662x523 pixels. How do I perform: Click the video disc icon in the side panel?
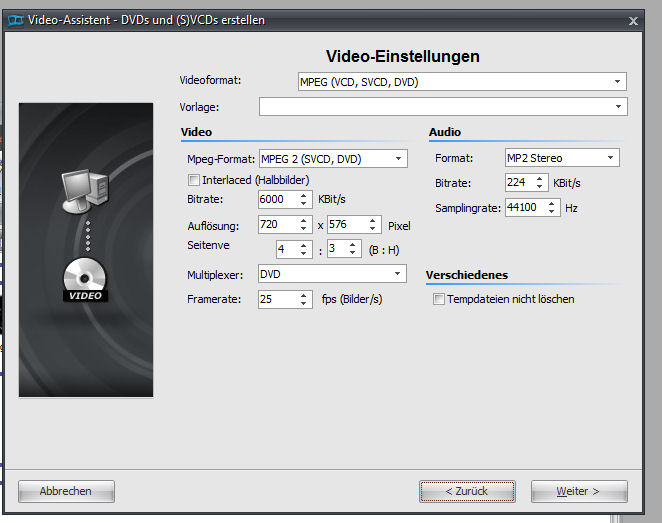[85, 279]
